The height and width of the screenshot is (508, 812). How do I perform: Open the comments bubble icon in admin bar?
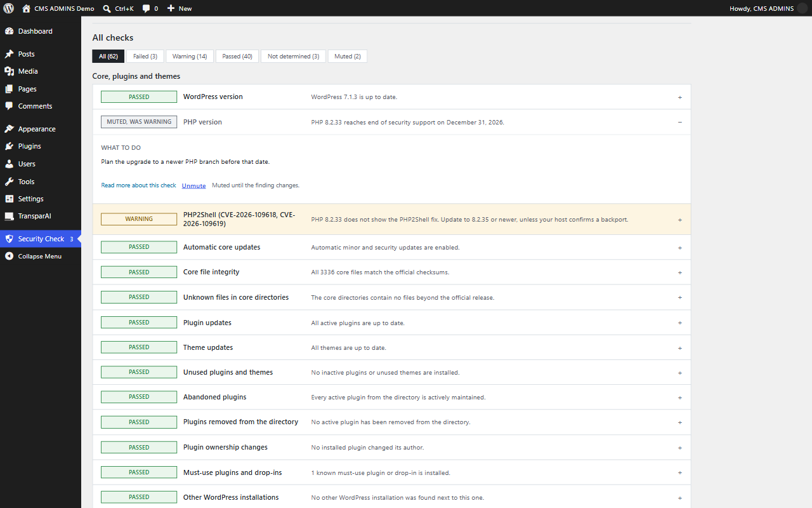(x=147, y=8)
